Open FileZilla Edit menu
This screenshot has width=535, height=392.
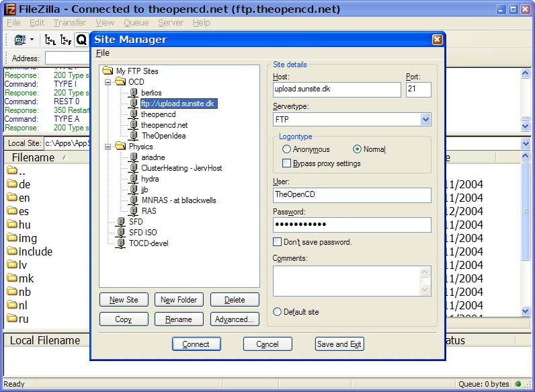click(37, 23)
